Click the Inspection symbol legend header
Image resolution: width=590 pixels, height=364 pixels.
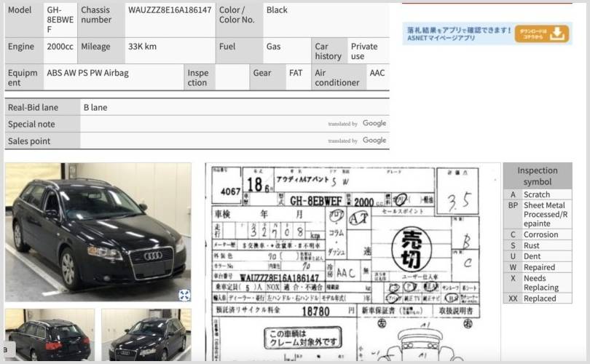coord(537,176)
